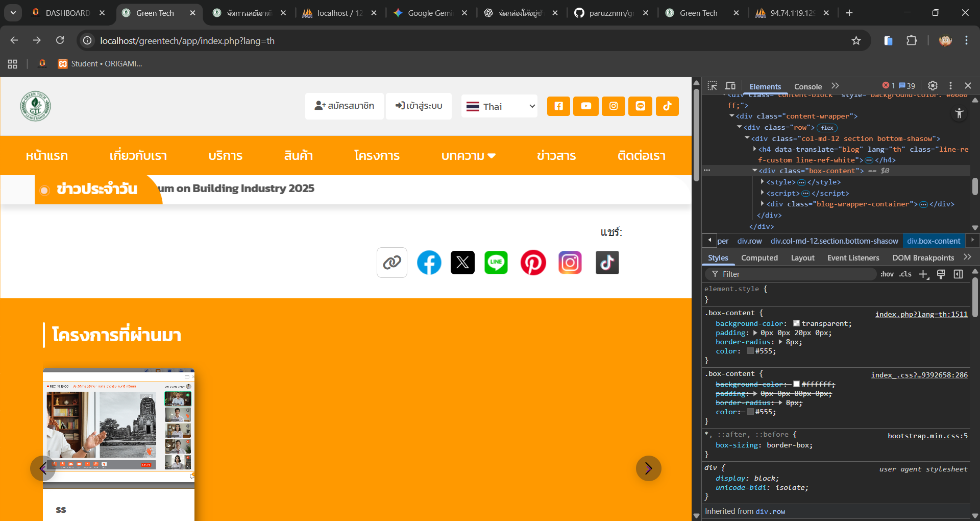Viewport: 980px width, 521px height.
Task: Click the #555 color swatch in .box-content
Action: pyautogui.click(x=750, y=351)
